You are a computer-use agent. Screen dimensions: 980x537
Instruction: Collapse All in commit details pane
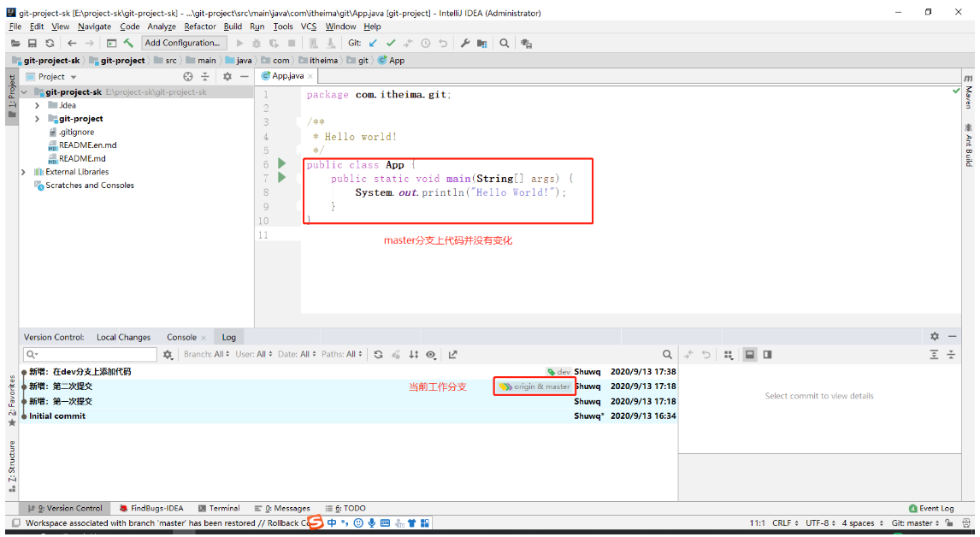click(951, 355)
